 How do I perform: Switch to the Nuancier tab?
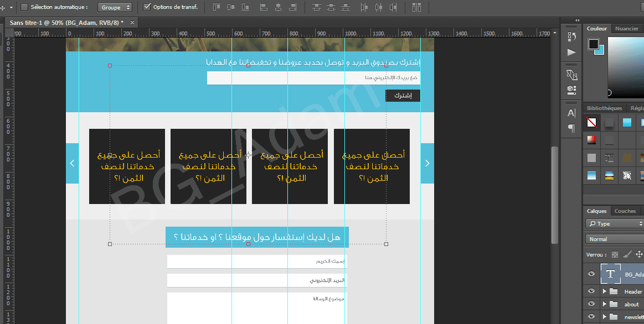[x=627, y=29]
